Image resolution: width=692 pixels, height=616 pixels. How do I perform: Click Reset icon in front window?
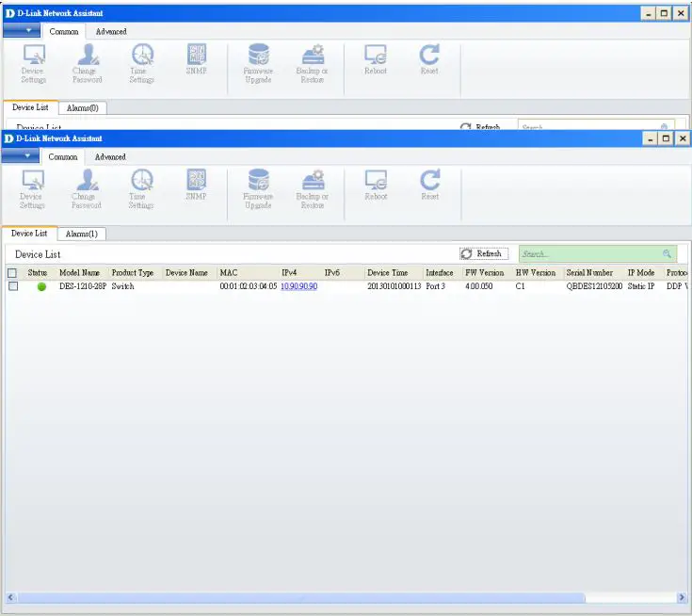pos(430,185)
